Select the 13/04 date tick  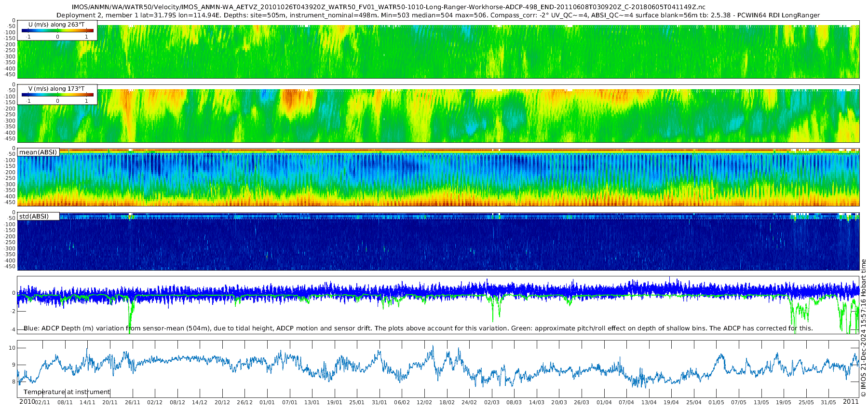pyautogui.click(x=649, y=403)
